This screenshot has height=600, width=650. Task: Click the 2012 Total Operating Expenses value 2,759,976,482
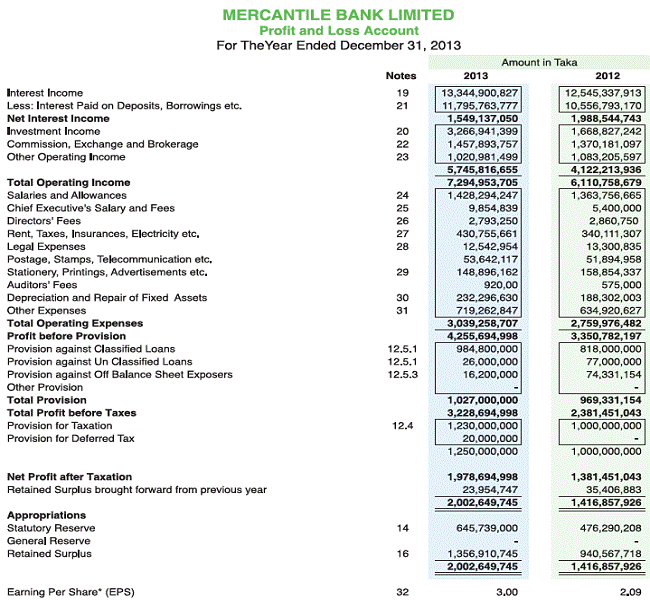[x=603, y=323]
